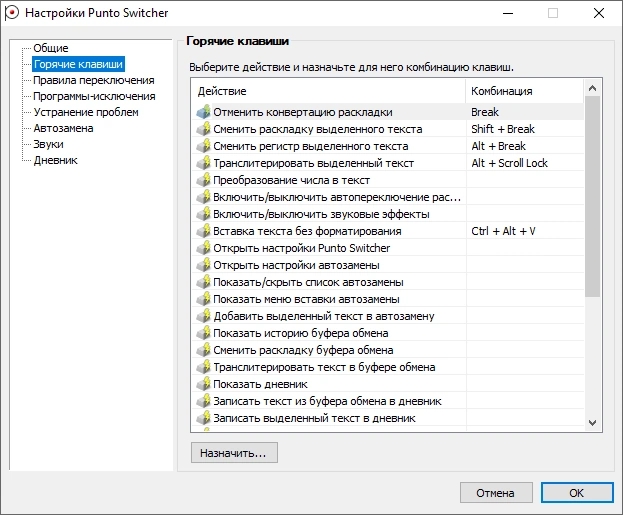Viewport: 623px width, 515px height.
Task: Select row "Преобразование числа в текст"
Action: pyautogui.click(x=388, y=180)
